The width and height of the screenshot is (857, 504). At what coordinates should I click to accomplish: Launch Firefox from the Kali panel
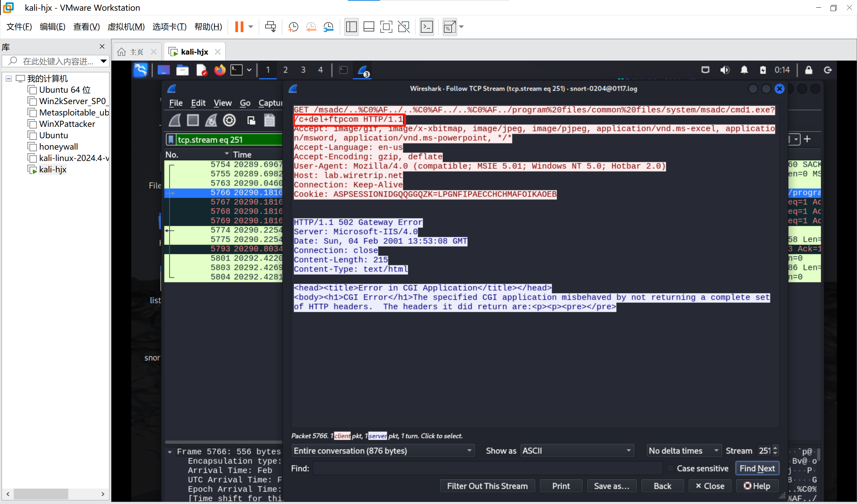point(220,70)
